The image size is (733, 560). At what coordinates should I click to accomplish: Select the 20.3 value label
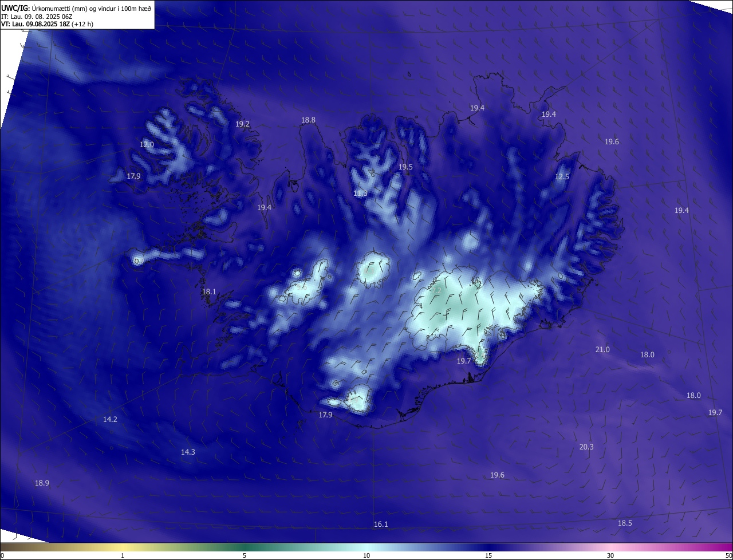click(x=587, y=447)
